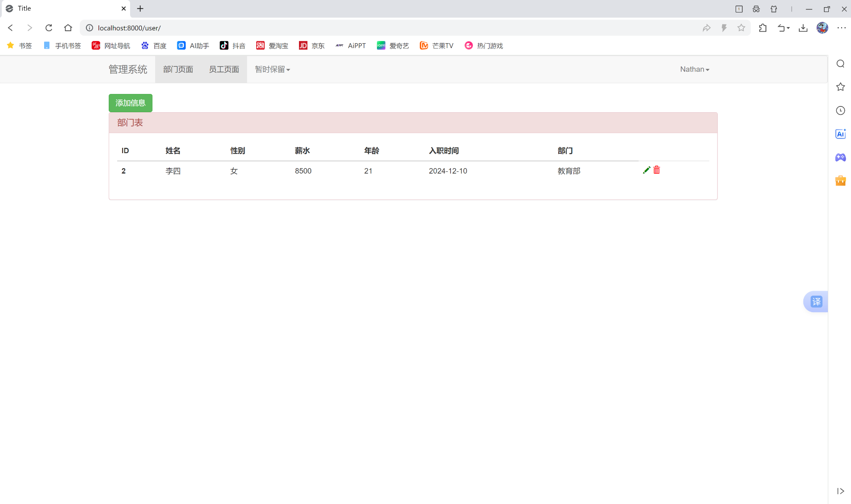The height and width of the screenshot is (504, 851).
Task: Click the green 添加信息 button
Action: [x=131, y=103]
